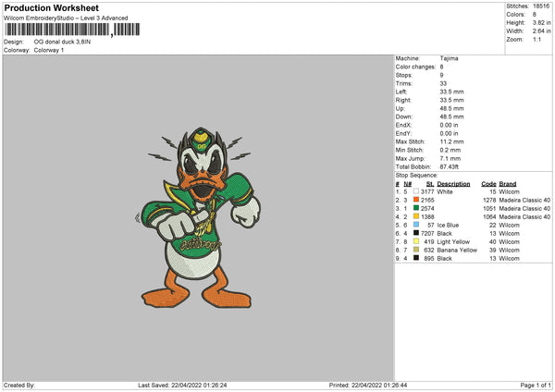
Task: Click the 'EndX:' label
Action: [x=404, y=125]
